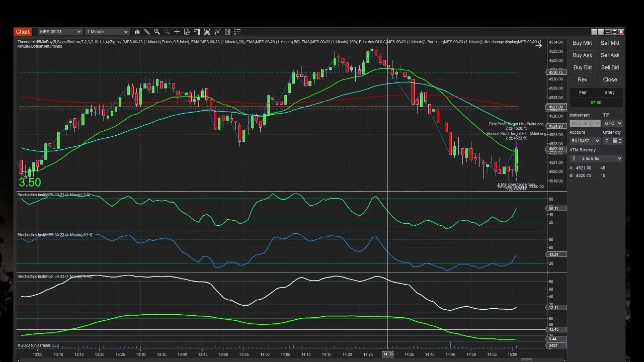Click the Entry label
Viewport: 644px width, 362px height.
[x=609, y=93]
